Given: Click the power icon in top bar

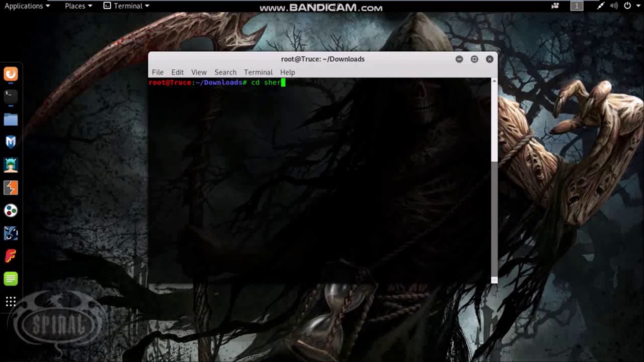Looking at the screenshot, I should pyautogui.click(x=627, y=6).
